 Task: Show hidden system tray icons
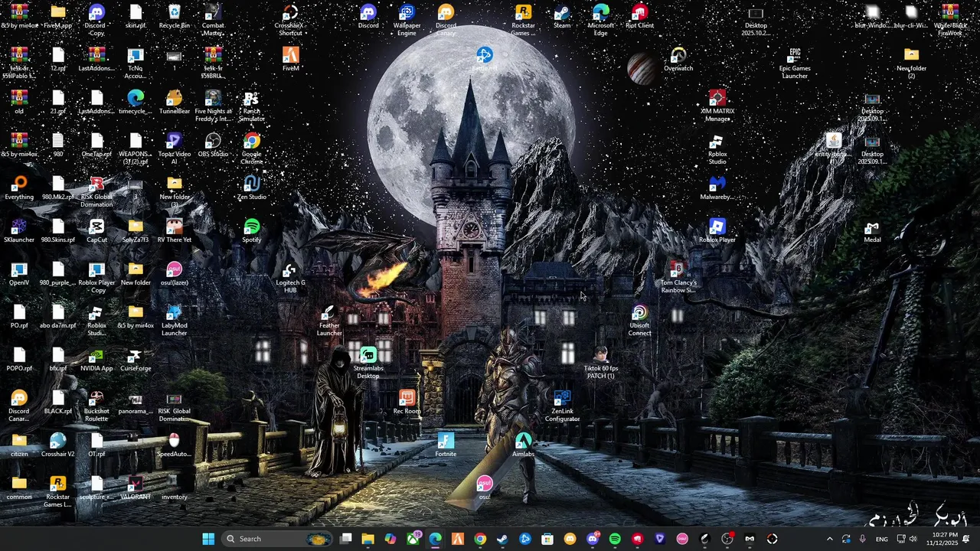pos(829,539)
